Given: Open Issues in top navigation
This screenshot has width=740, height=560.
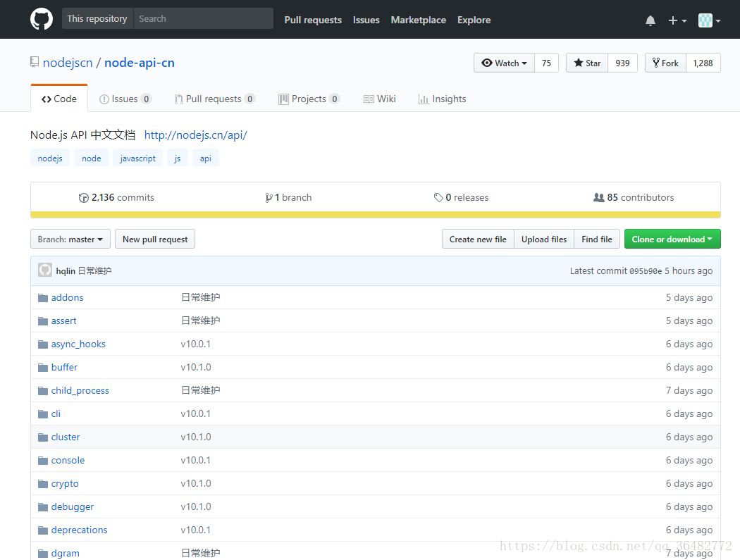Looking at the screenshot, I should 366,20.
